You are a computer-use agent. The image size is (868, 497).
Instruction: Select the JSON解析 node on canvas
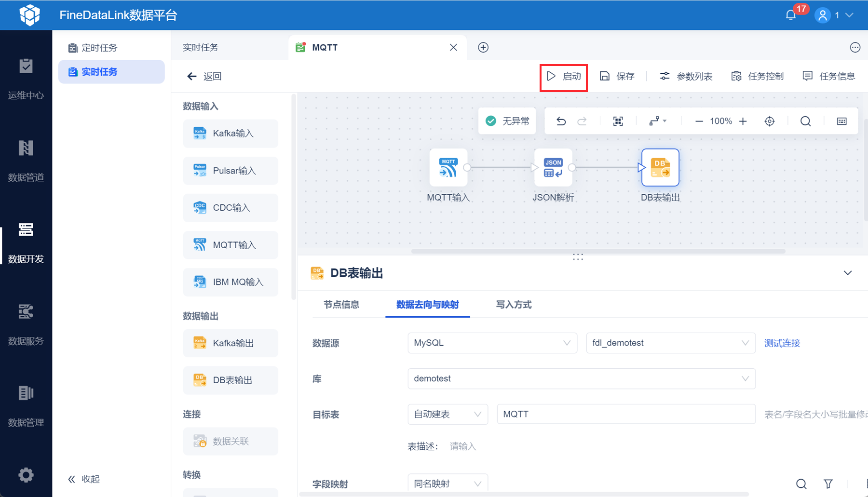coord(553,167)
